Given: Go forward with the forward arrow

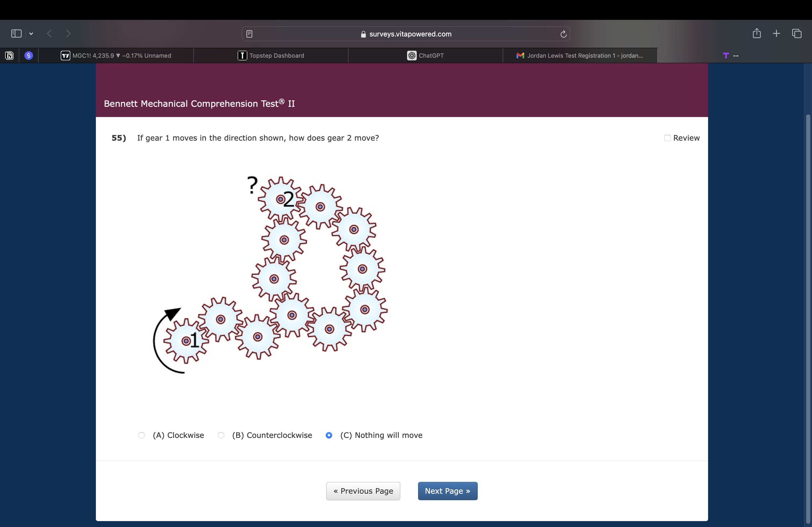Looking at the screenshot, I should click(68, 33).
